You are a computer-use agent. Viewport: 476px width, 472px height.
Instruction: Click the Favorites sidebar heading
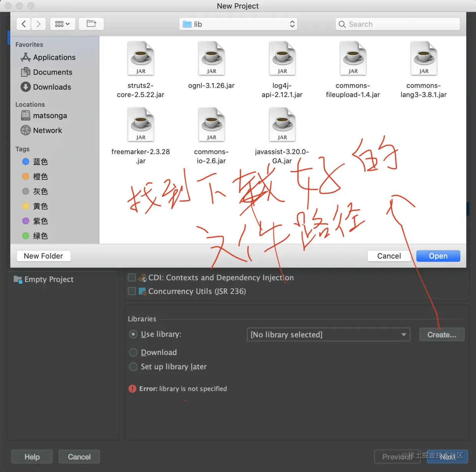[x=29, y=45]
